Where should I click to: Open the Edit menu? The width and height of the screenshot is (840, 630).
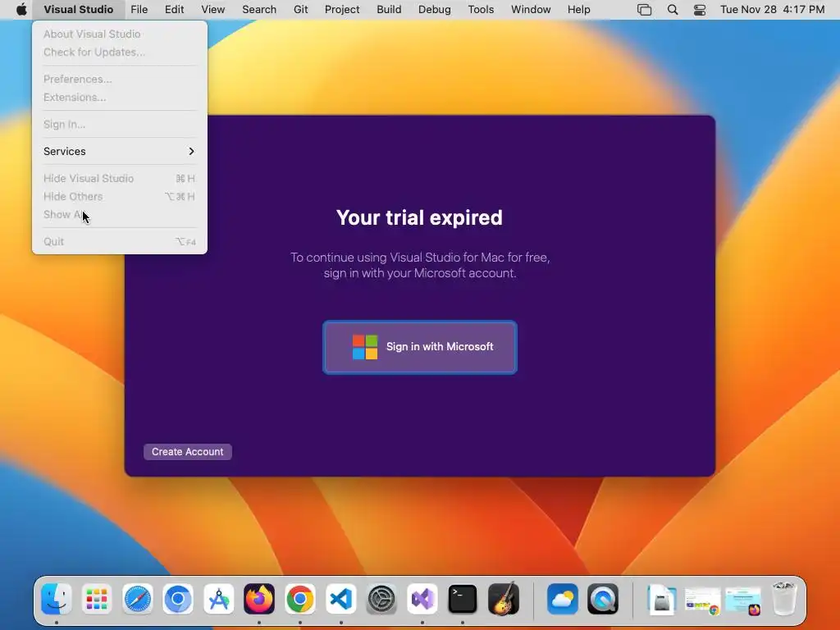click(174, 10)
